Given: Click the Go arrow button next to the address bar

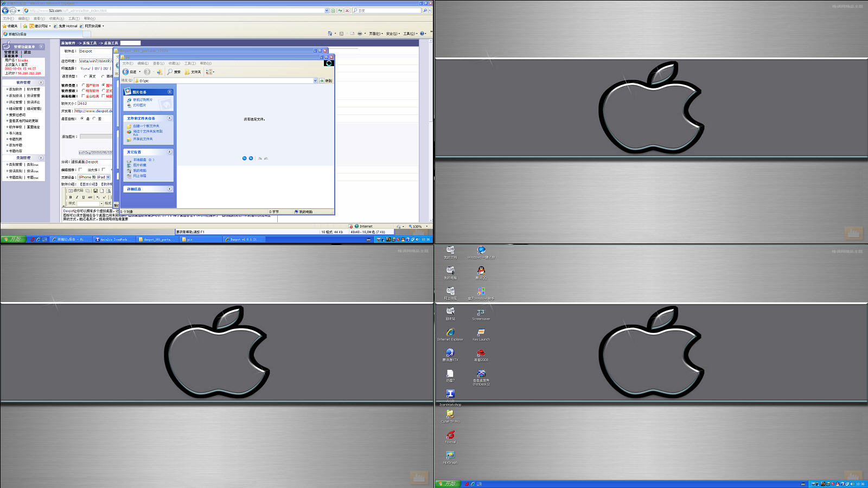Looking at the screenshot, I should (x=321, y=81).
